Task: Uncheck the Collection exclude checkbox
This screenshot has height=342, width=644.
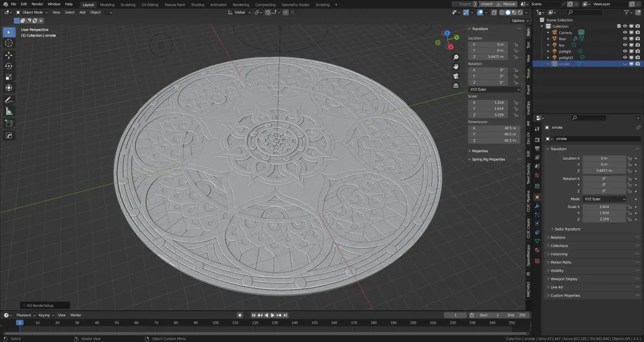Action: pyautogui.click(x=619, y=26)
